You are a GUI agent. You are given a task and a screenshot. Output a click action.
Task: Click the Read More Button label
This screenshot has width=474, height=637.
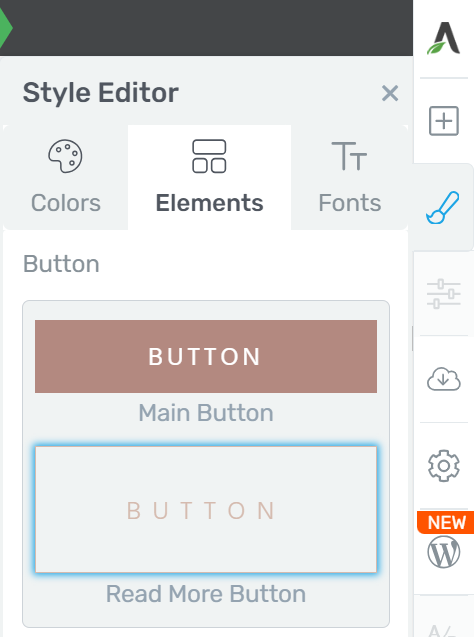tap(206, 594)
